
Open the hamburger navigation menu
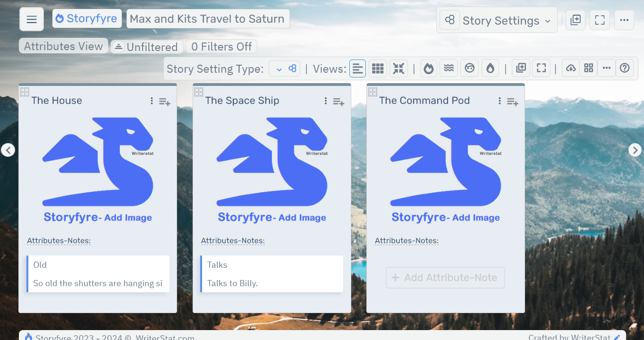point(31,18)
